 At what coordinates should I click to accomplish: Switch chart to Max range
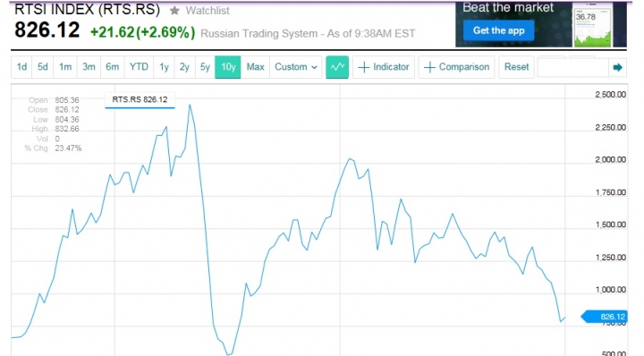pos(255,67)
